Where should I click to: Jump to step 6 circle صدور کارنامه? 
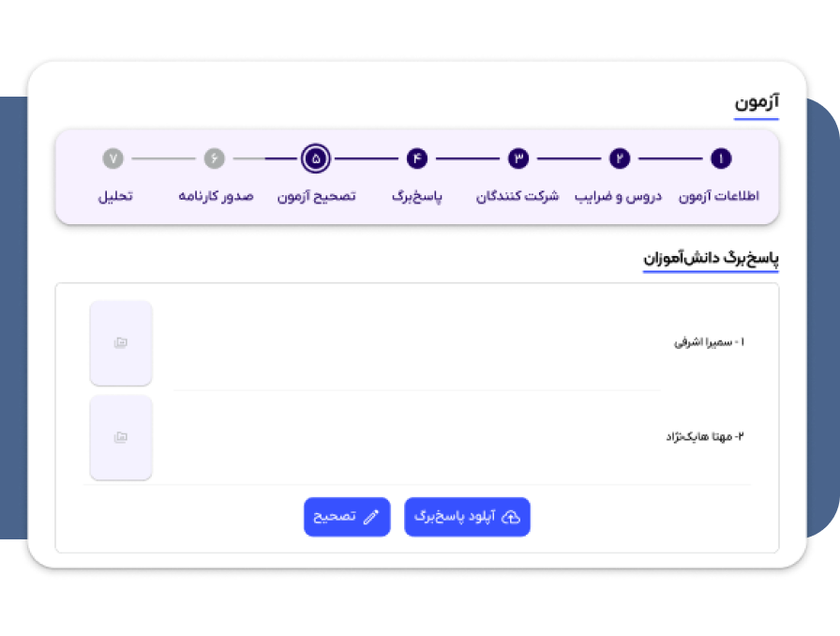(215, 159)
